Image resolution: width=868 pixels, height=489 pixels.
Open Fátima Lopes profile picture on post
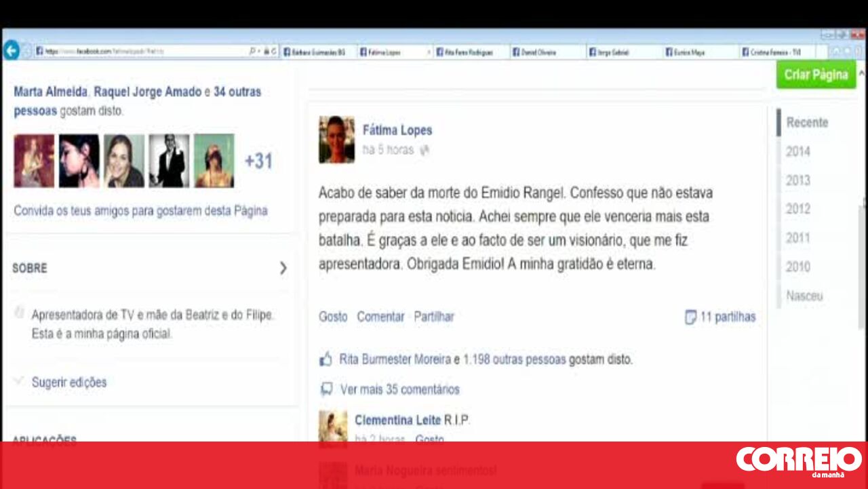336,140
